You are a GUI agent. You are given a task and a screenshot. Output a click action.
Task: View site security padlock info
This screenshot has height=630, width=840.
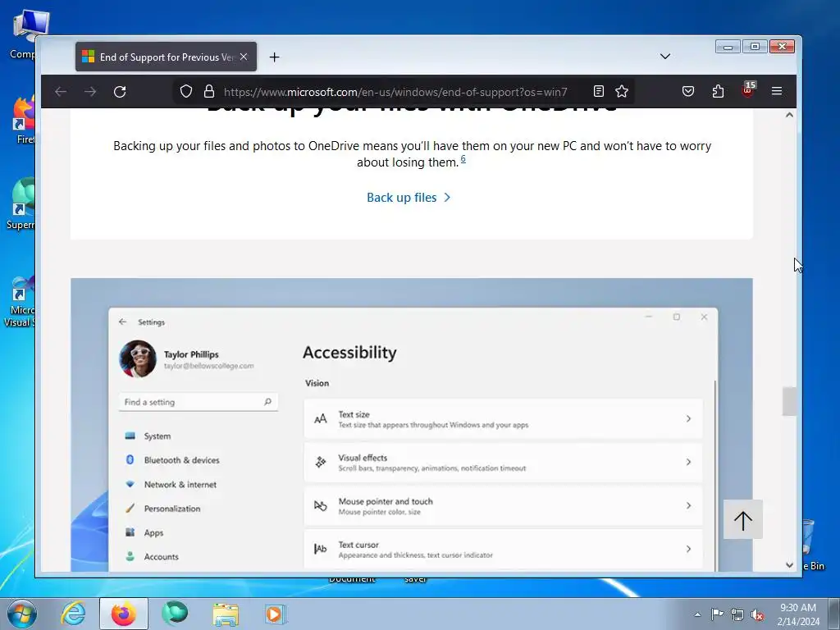209,92
